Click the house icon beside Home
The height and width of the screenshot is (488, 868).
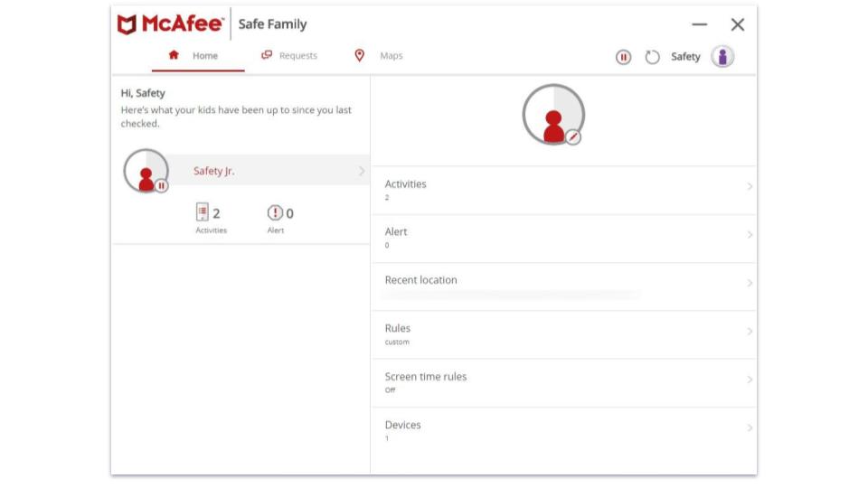pyautogui.click(x=174, y=55)
